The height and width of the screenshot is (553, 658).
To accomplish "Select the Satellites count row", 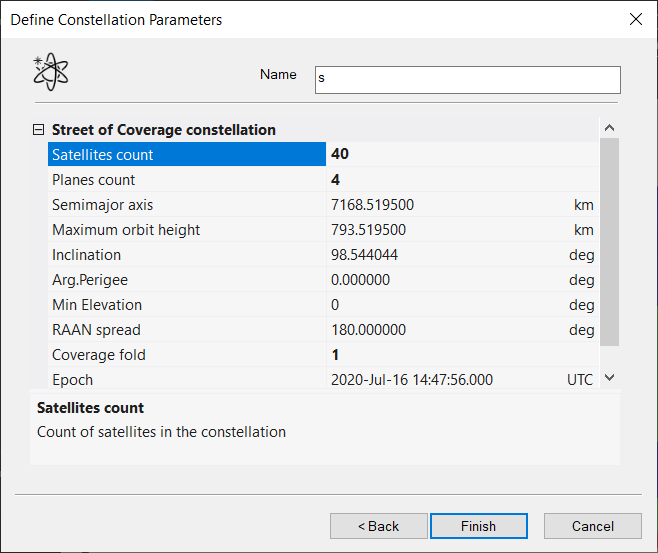I will [186, 155].
